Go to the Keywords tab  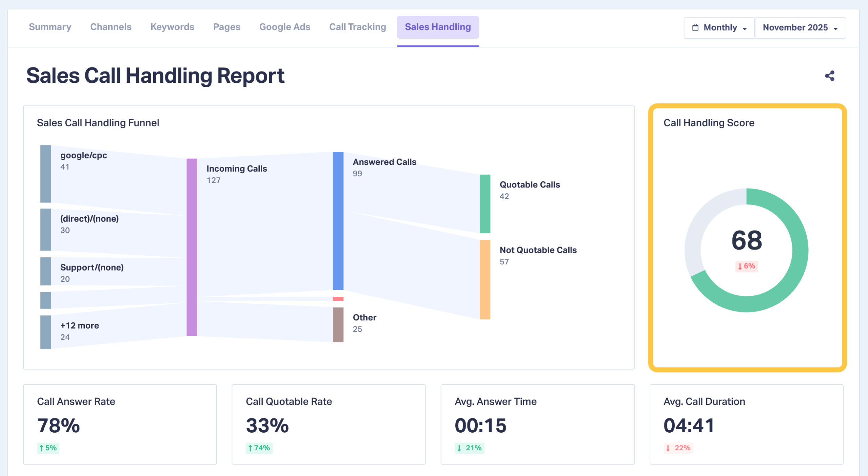click(x=172, y=27)
